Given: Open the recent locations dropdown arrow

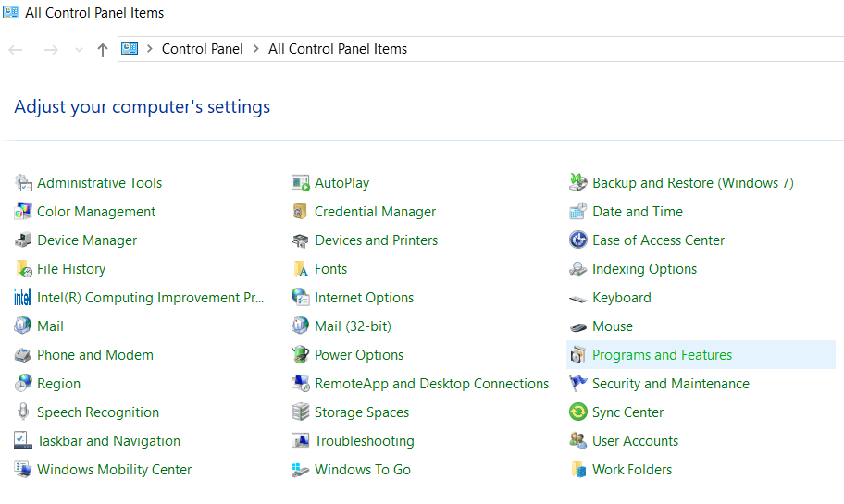Looking at the screenshot, I should pyautogui.click(x=79, y=49).
